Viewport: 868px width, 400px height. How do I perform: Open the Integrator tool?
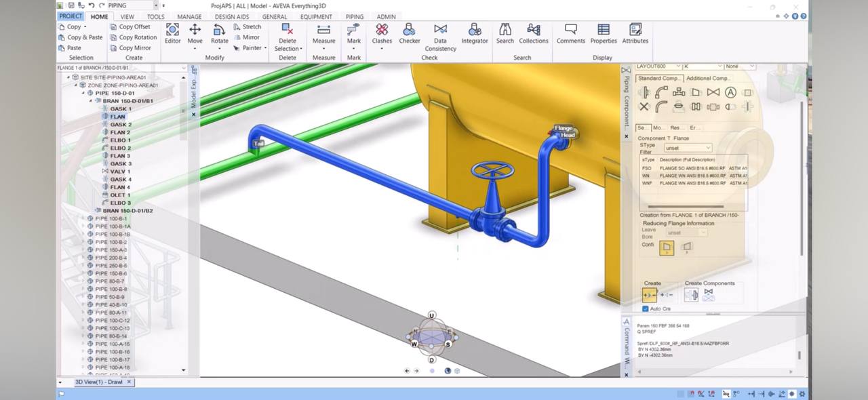click(475, 34)
